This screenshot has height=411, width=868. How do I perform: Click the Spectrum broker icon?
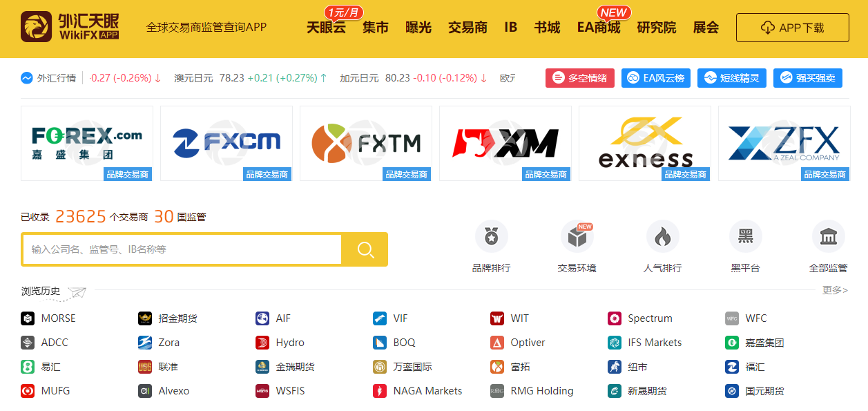[x=615, y=318]
